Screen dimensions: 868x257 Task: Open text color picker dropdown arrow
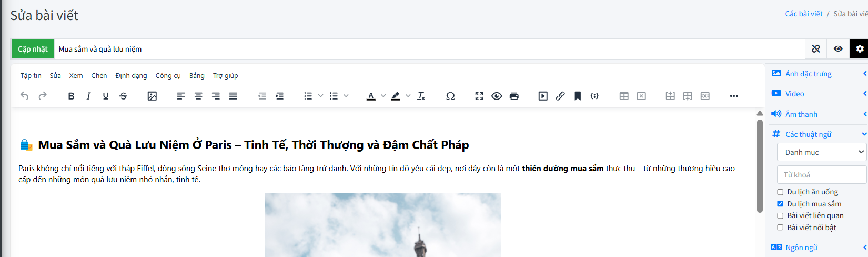[383, 96]
